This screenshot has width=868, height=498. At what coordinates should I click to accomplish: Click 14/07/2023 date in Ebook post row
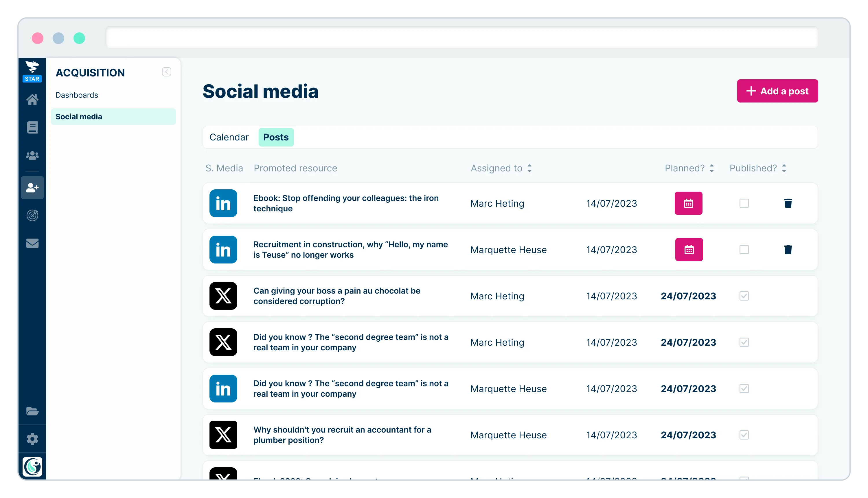click(611, 203)
